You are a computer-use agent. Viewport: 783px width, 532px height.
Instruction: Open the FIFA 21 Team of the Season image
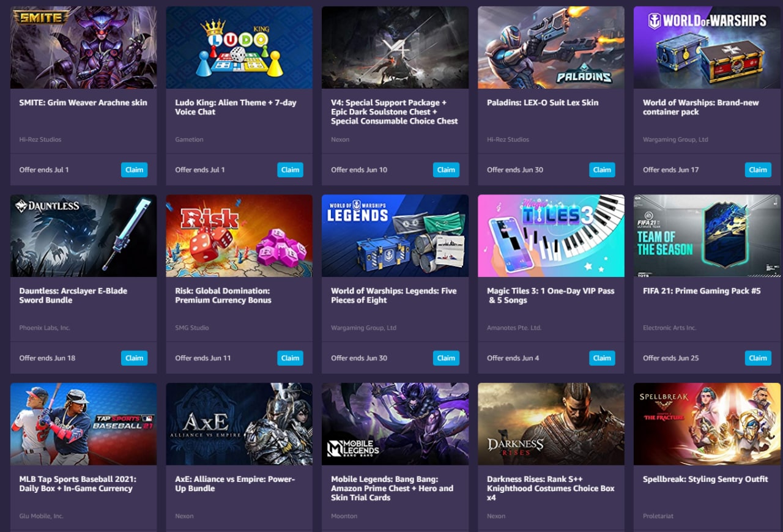click(x=707, y=236)
